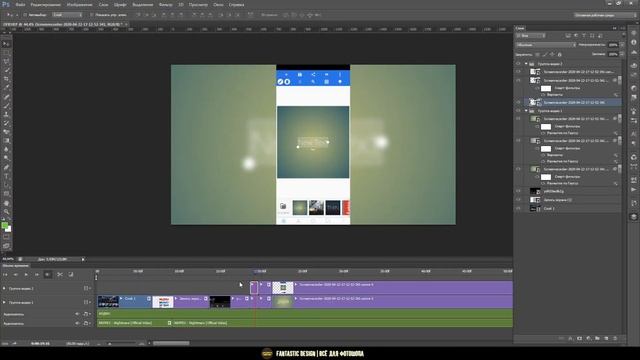Open the auto-select Слой dropdown
640x360 pixels.
click(67, 15)
